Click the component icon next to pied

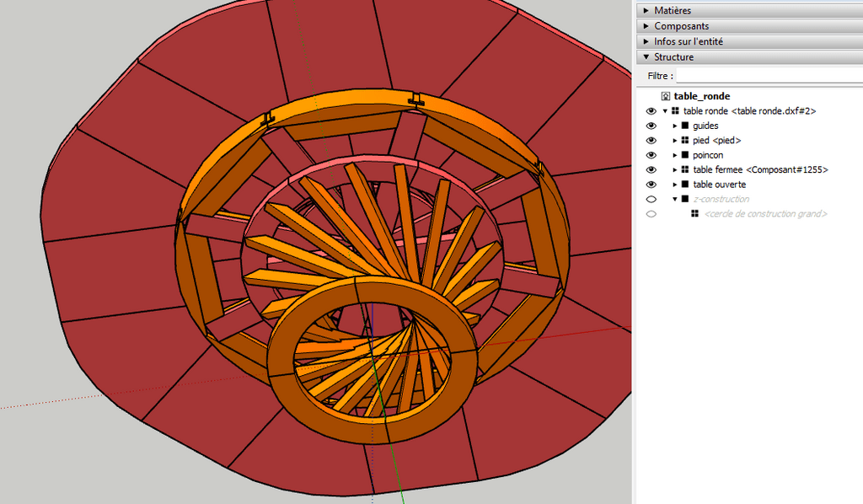(685, 141)
